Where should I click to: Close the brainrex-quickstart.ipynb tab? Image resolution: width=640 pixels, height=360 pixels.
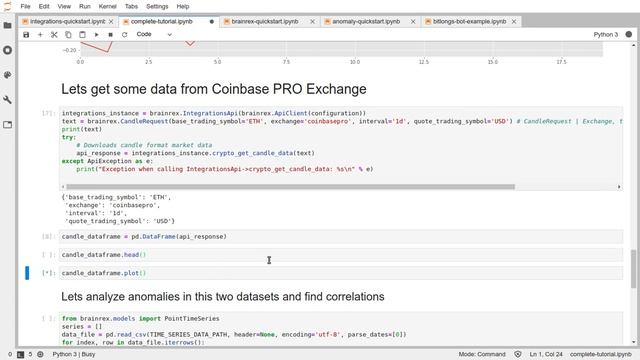[312, 22]
